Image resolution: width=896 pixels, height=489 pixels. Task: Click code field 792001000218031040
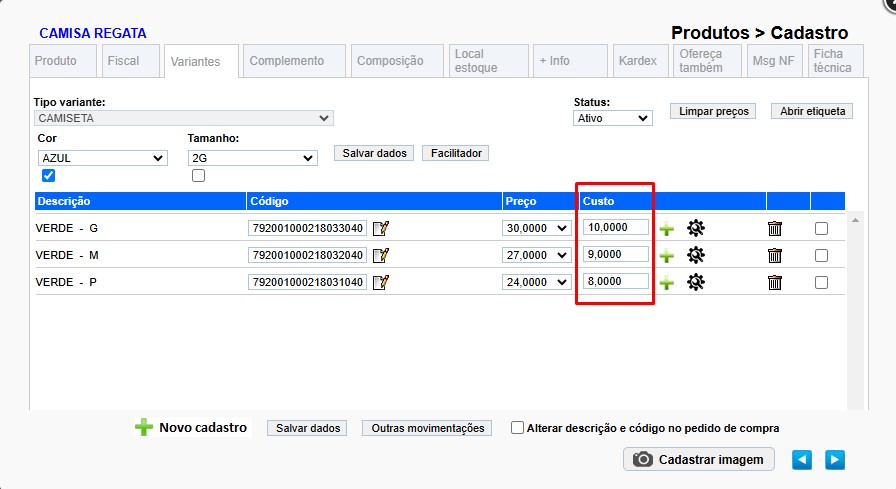[x=307, y=282]
